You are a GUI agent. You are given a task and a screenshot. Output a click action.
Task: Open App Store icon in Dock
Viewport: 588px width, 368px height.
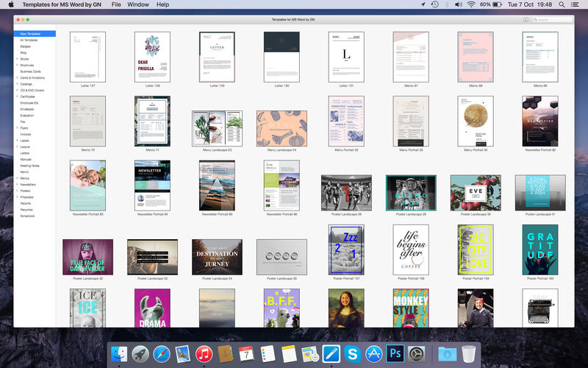pyautogui.click(x=374, y=354)
